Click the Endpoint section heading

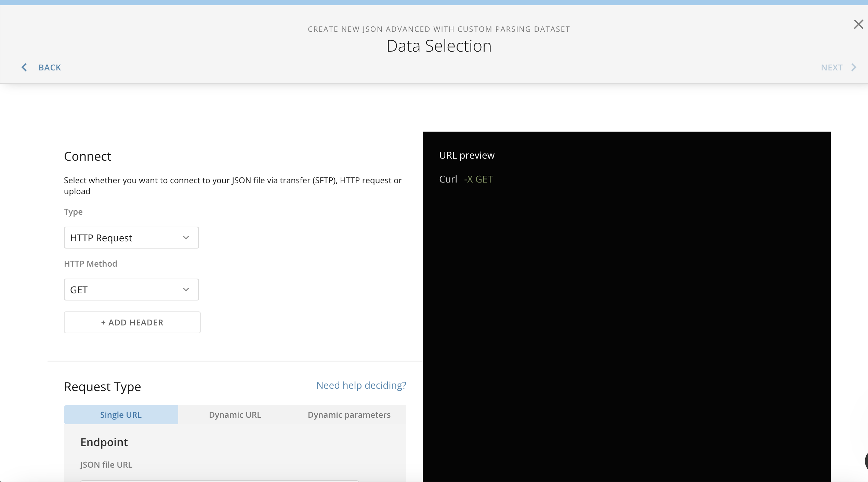104,442
